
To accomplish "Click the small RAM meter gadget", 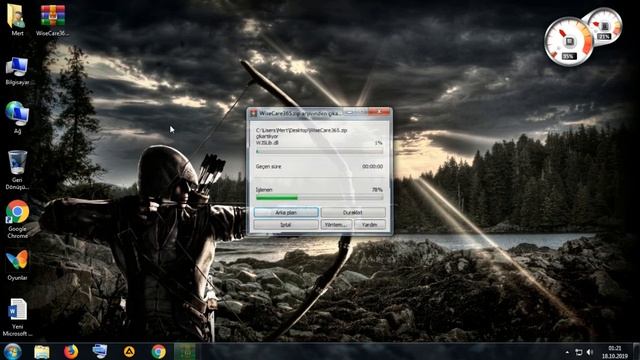I will coord(604,26).
